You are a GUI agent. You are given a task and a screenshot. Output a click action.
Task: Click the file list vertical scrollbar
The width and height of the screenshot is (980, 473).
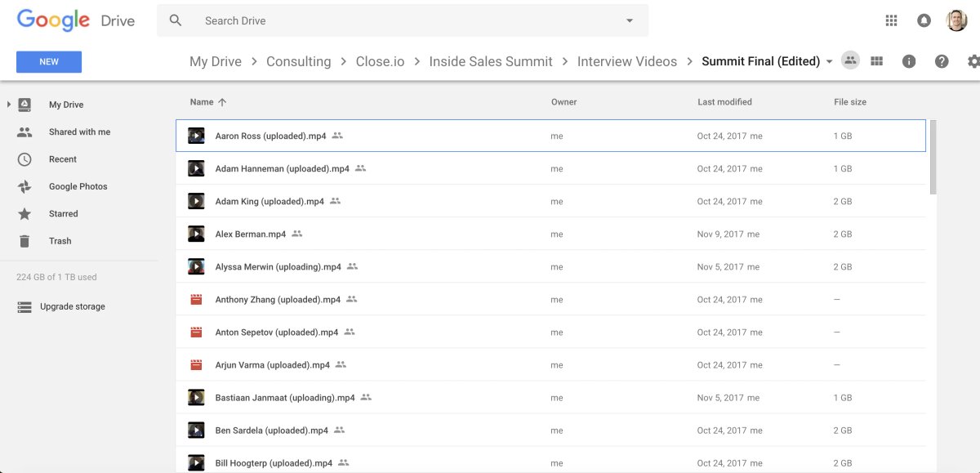tap(933, 157)
